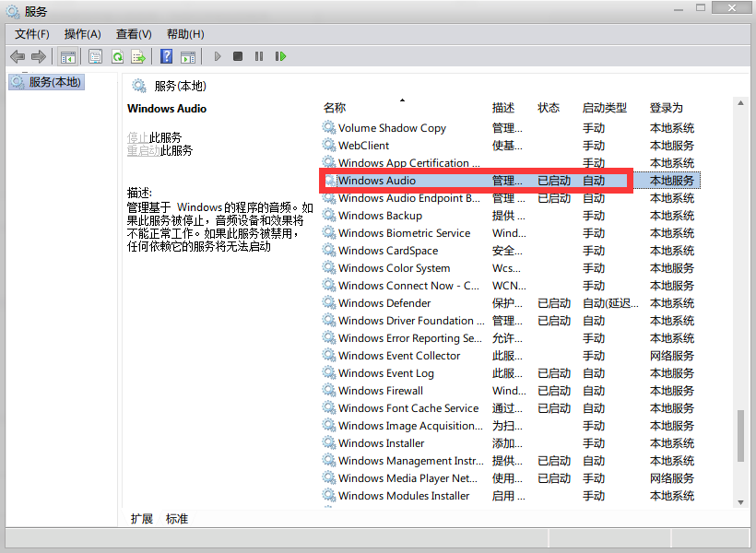This screenshot has height=553, width=756.
Task: Select the Windows Connect Now - C... service name
Action: [x=408, y=286]
